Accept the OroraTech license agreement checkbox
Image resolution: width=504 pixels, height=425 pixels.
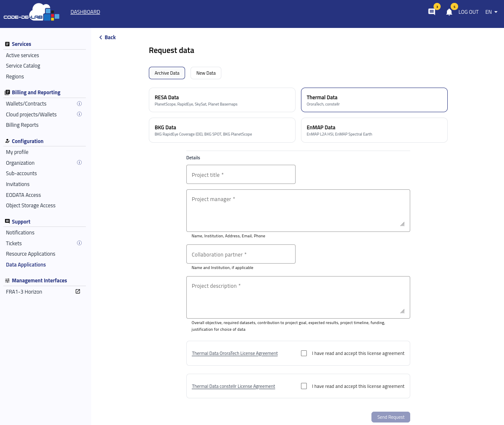[304, 353]
